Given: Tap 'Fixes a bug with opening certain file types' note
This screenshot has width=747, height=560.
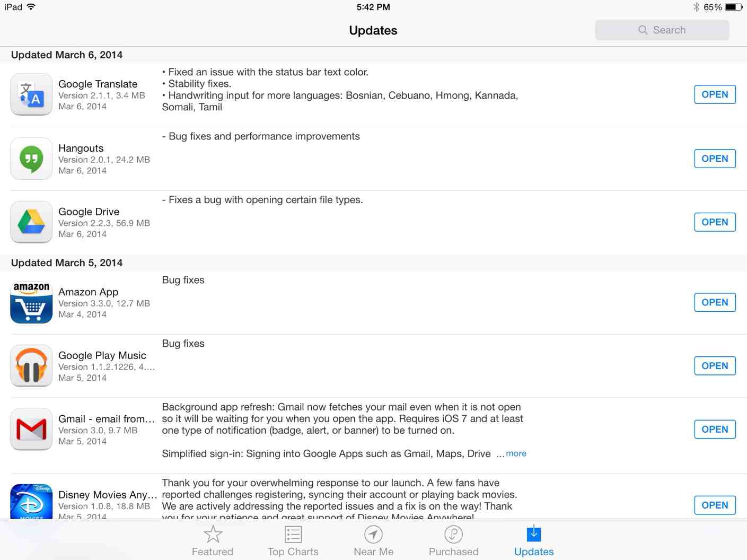Looking at the screenshot, I should click(x=262, y=200).
